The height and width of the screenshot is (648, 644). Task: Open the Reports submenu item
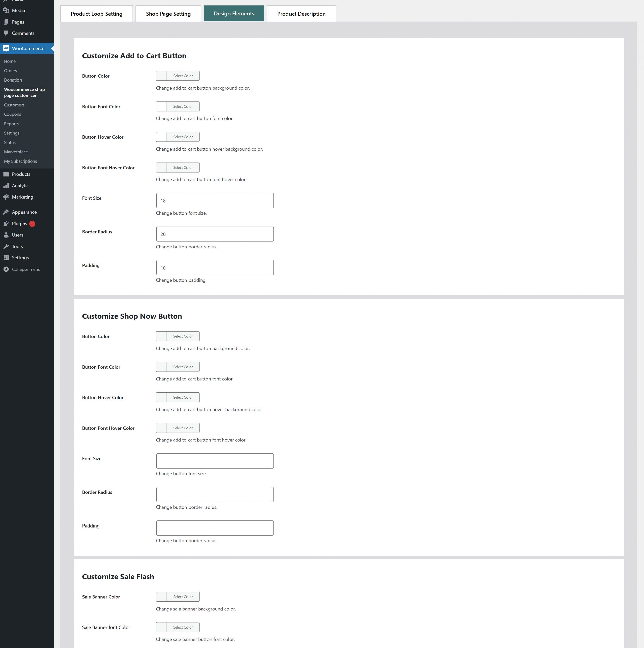pyautogui.click(x=11, y=124)
